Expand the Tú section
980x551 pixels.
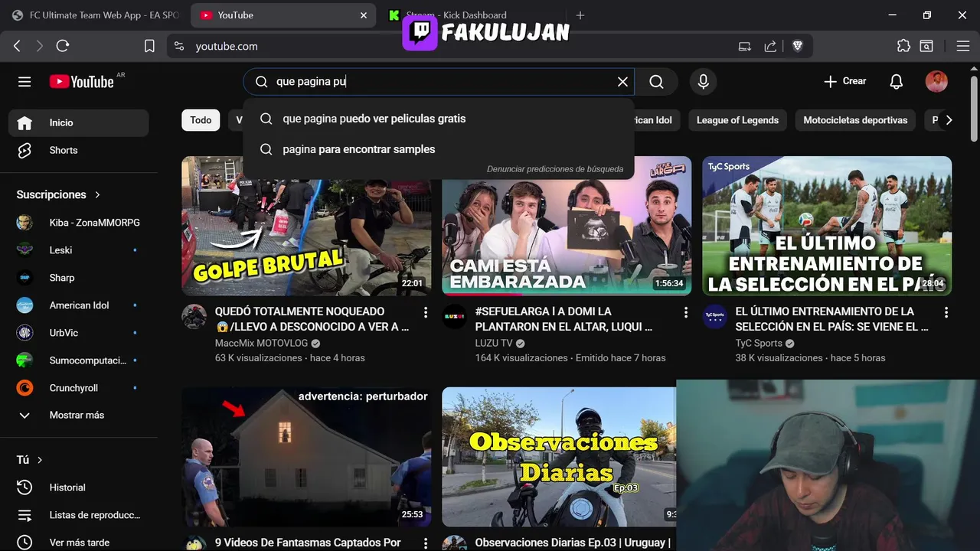pyautogui.click(x=30, y=460)
